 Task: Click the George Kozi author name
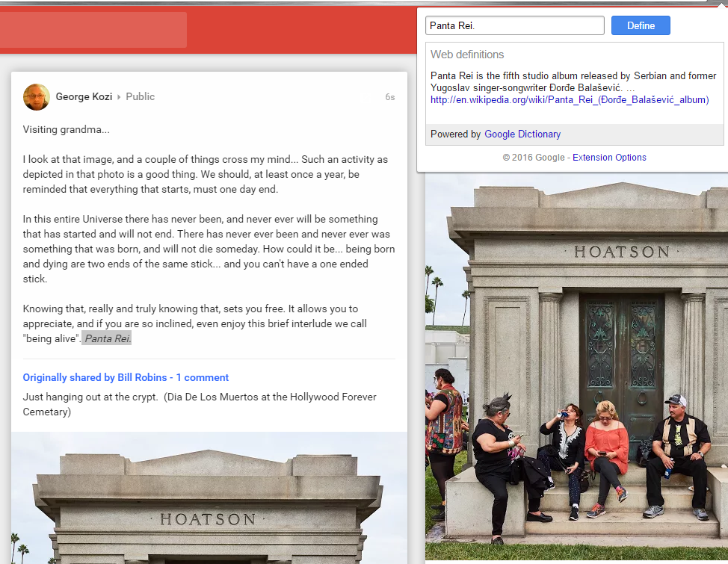(84, 97)
